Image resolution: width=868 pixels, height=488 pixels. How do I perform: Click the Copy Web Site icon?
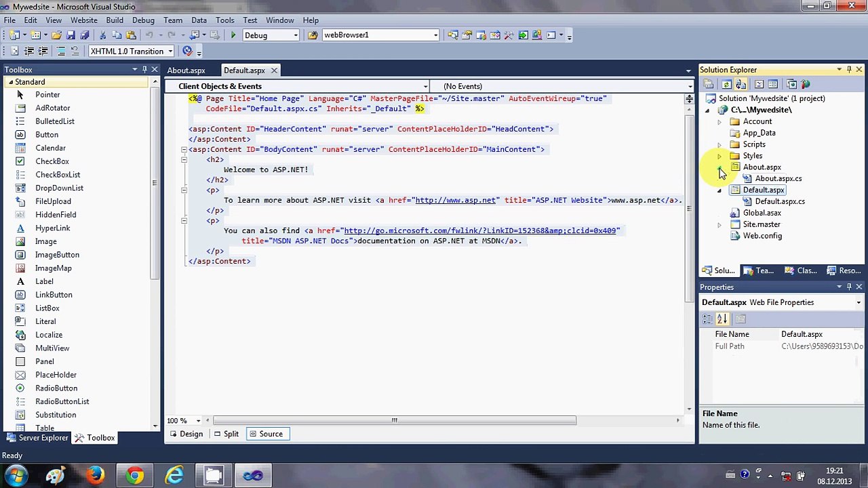pos(791,85)
